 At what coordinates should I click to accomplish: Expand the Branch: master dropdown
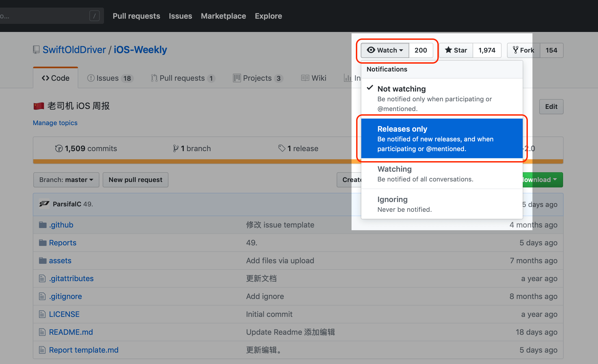click(66, 180)
